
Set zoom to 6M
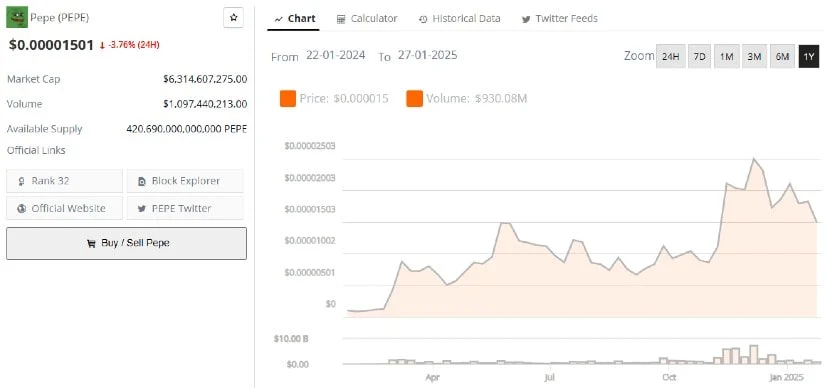(782, 56)
